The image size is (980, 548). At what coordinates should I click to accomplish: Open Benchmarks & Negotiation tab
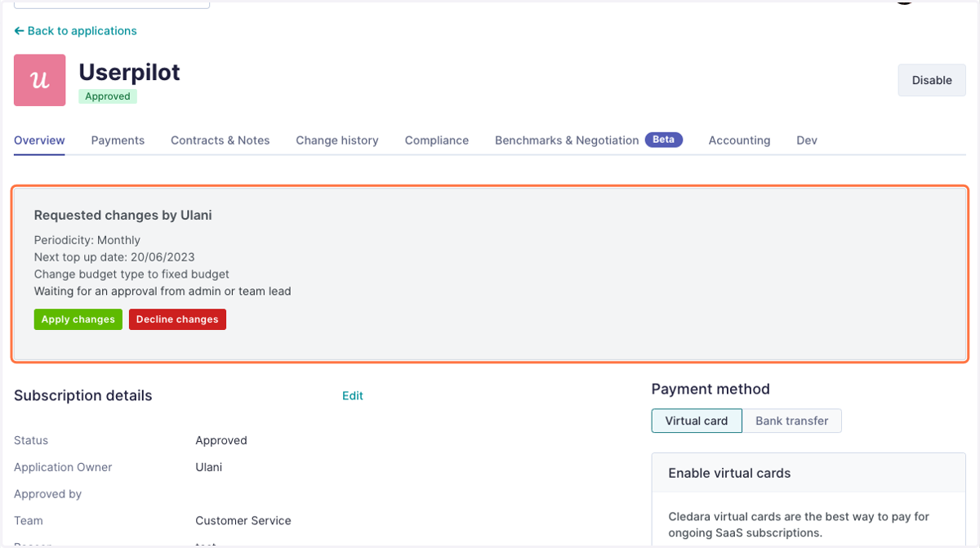tap(567, 140)
